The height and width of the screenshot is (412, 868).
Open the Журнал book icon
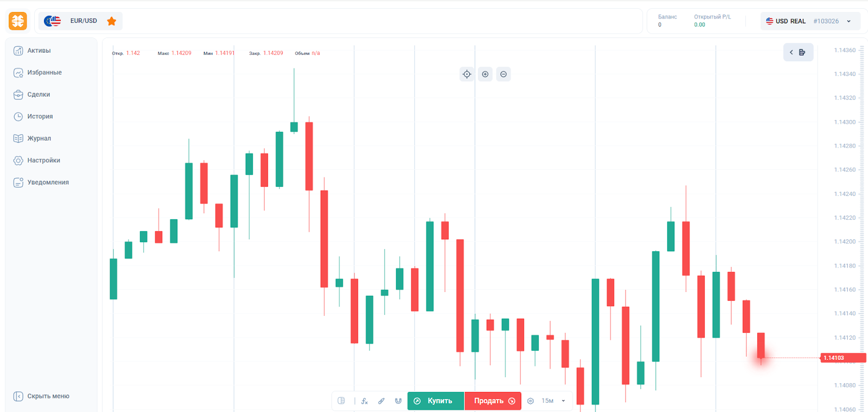(18, 138)
